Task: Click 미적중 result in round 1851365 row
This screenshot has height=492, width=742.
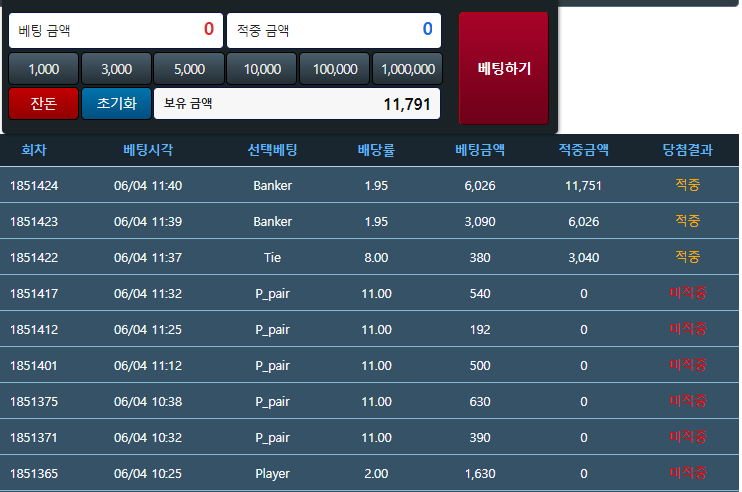Action: tap(688, 472)
